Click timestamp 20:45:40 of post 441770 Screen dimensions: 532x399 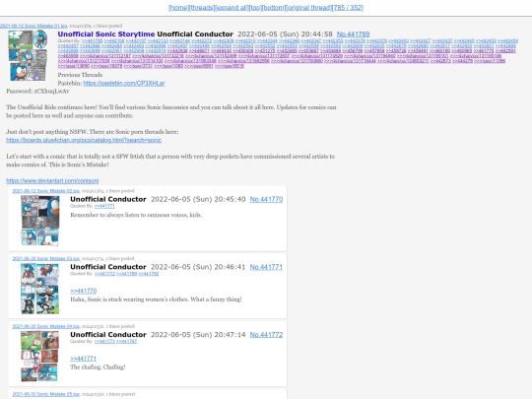click(x=198, y=199)
